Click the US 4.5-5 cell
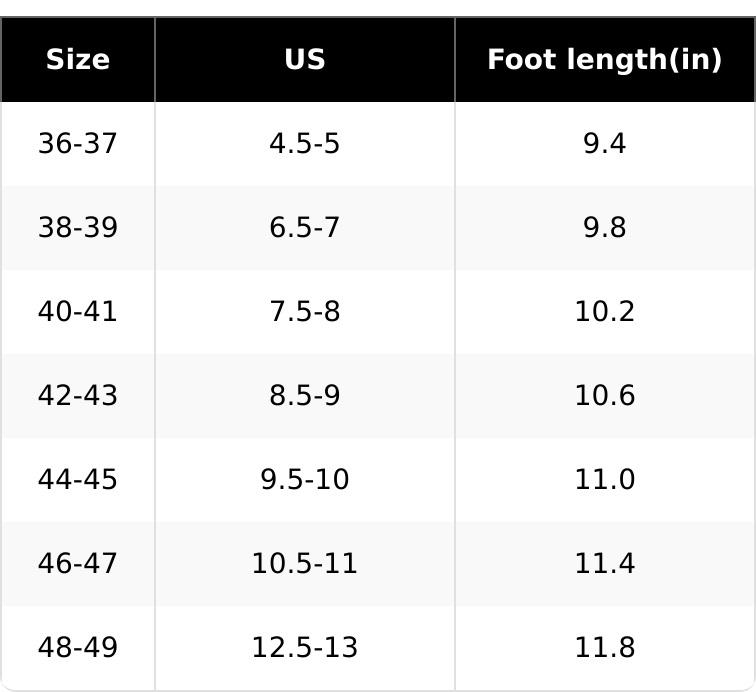 [x=304, y=144]
